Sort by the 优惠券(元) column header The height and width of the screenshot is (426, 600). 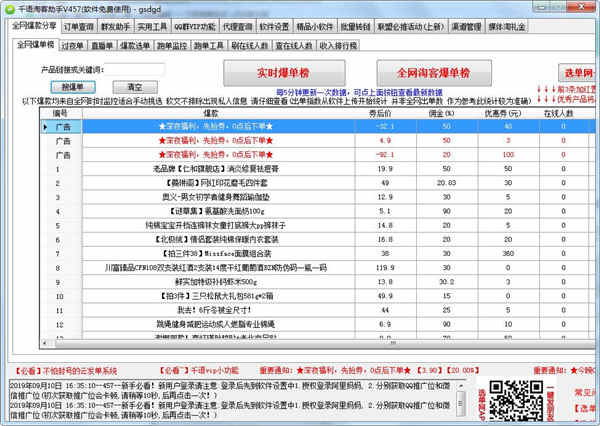pos(508,113)
